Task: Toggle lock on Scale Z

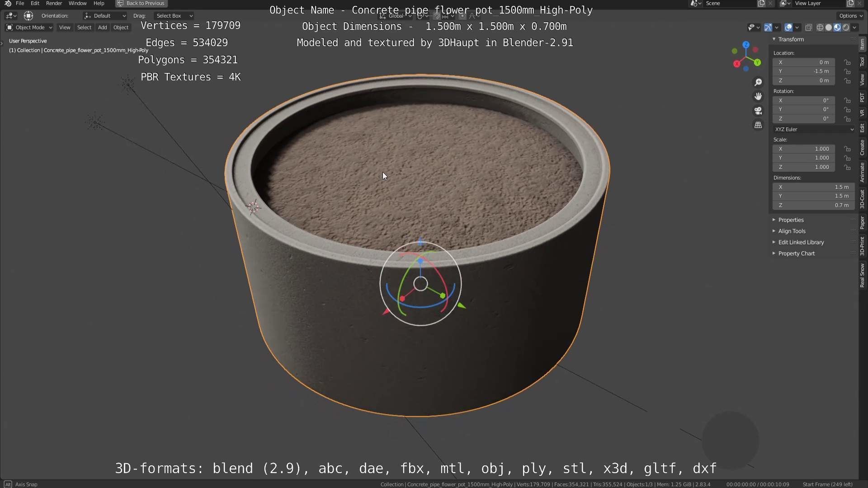Action: [847, 167]
